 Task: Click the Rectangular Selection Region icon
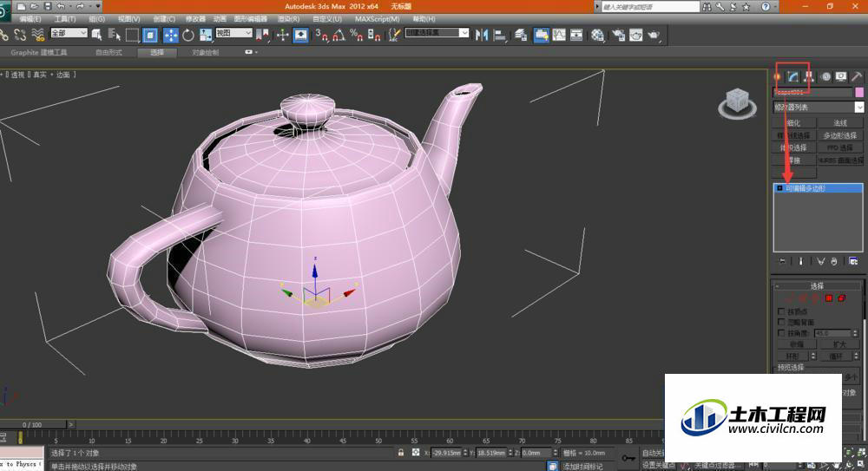click(132, 35)
